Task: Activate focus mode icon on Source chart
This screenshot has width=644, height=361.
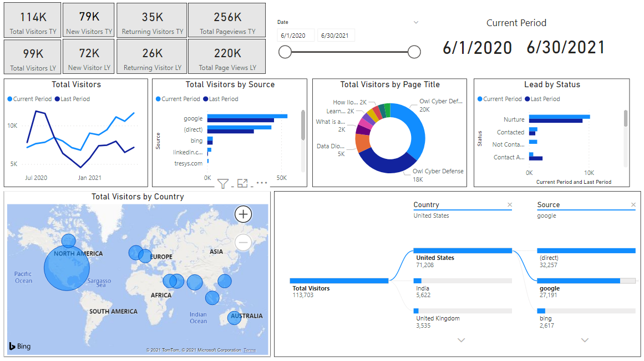Action: coord(243,183)
